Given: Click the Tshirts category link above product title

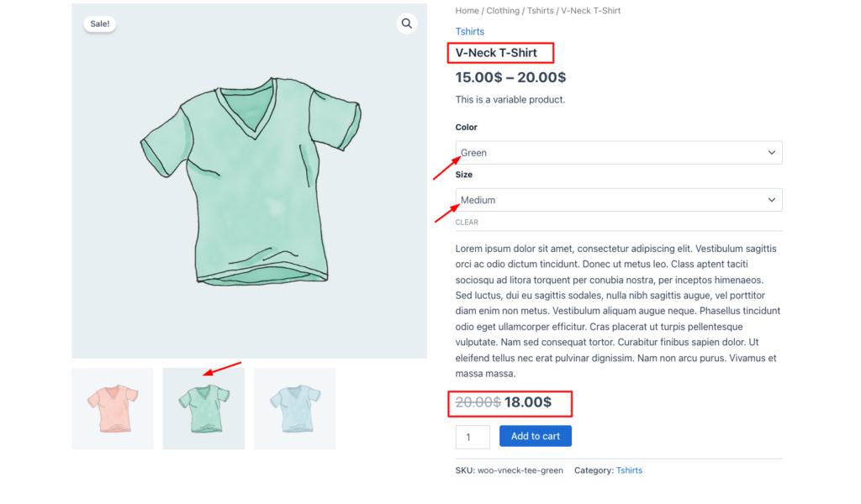Looking at the screenshot, I should 469,31.
